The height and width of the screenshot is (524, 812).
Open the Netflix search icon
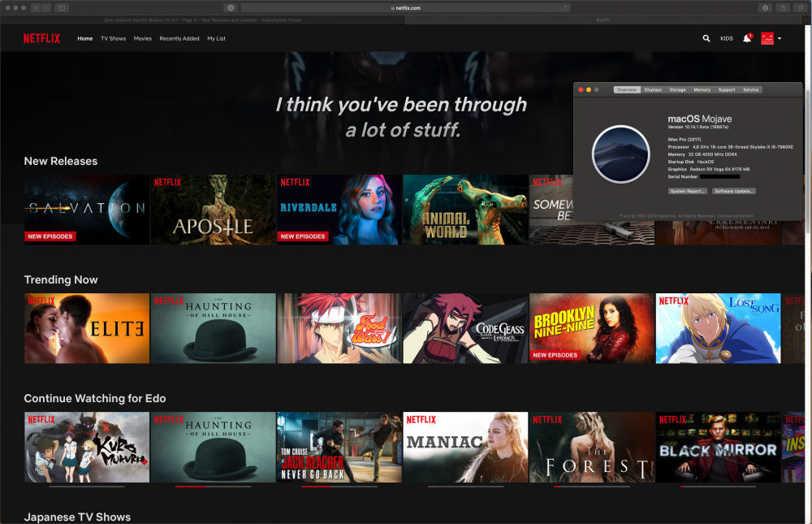coord(706,38)
